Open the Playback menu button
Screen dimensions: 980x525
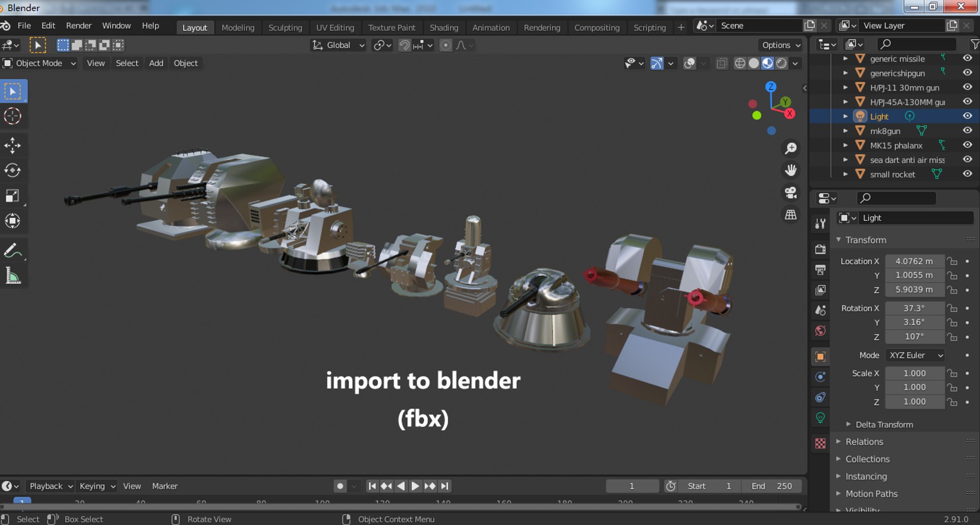51,486
